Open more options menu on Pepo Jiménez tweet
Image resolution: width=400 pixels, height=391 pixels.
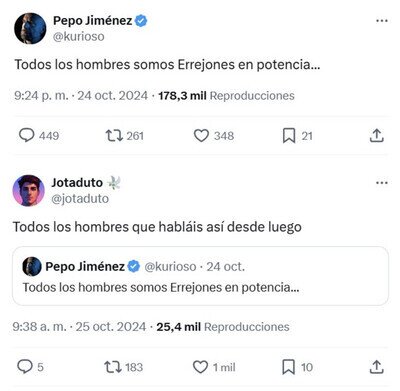[x=382, y=21]
